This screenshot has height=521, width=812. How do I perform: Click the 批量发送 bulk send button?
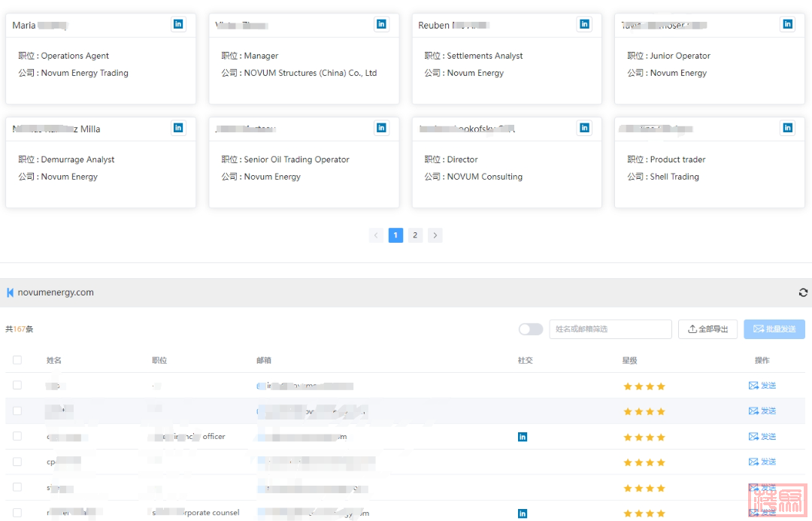[x=774, y=329]
